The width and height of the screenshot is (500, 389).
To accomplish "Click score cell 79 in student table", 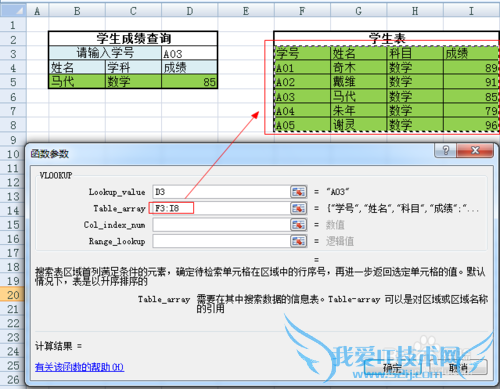I will point(471,111).
